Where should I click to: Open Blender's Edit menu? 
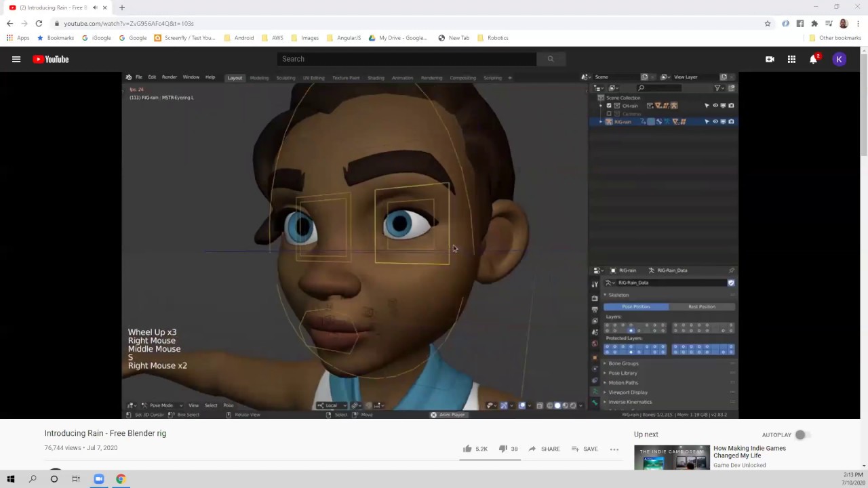coord(152,77)
